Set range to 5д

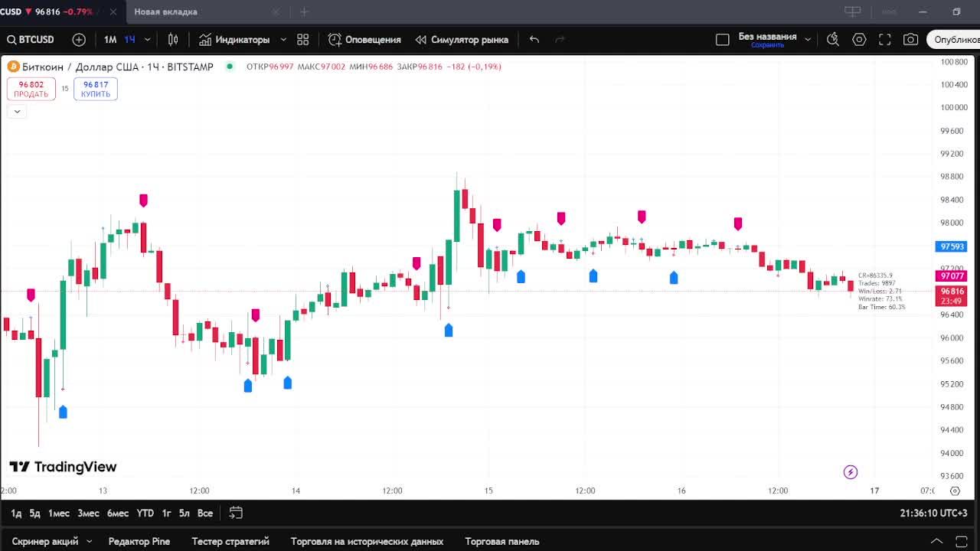point(34,513)
